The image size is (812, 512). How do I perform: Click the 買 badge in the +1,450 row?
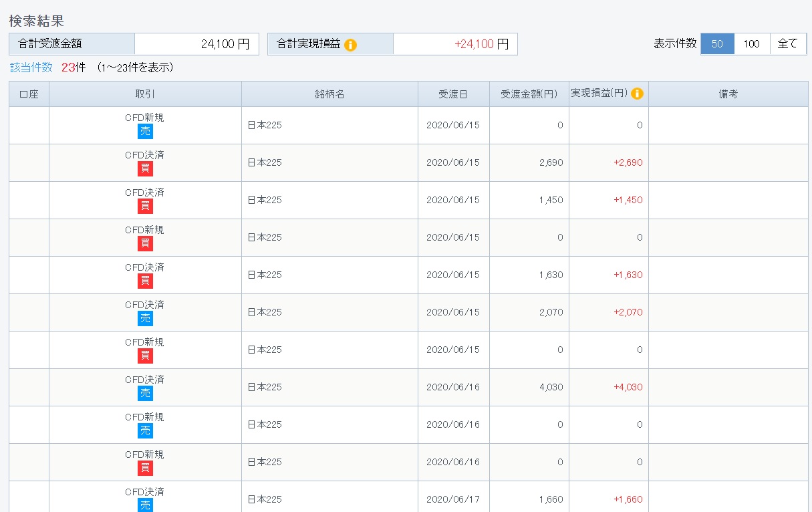(x=145, y=206)
